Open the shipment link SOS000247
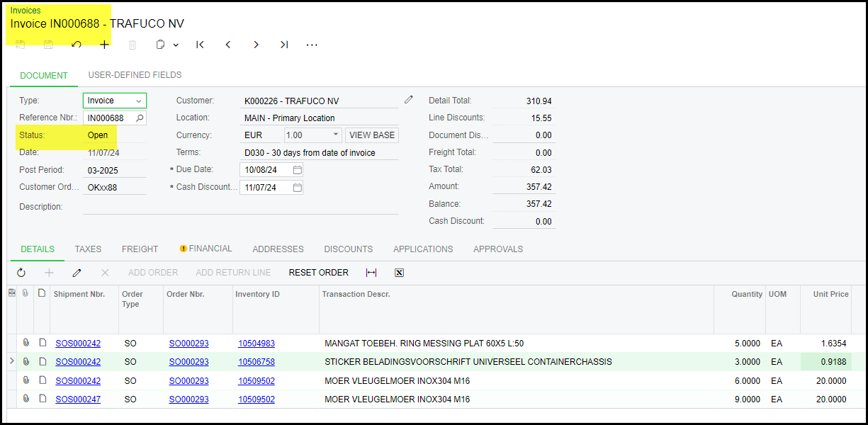Image resolution: width=868 pixels, height=425 pixels. 78,399
